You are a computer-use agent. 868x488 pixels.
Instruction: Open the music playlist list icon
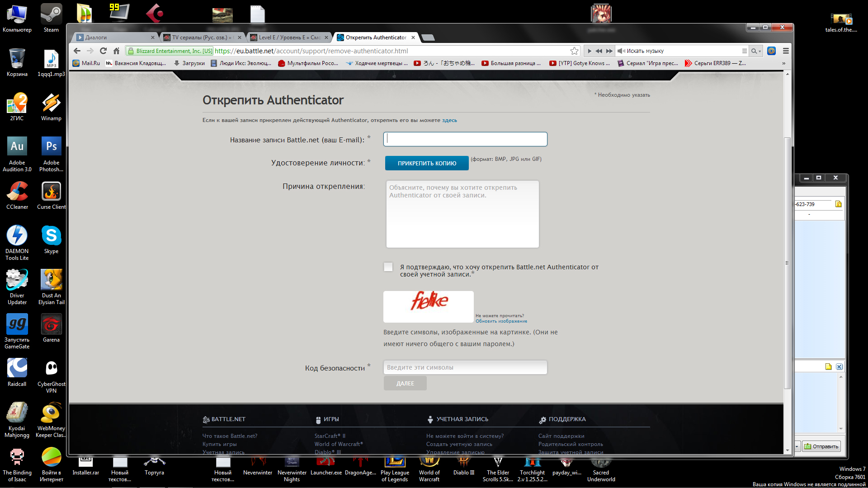[x=744, y=51]
